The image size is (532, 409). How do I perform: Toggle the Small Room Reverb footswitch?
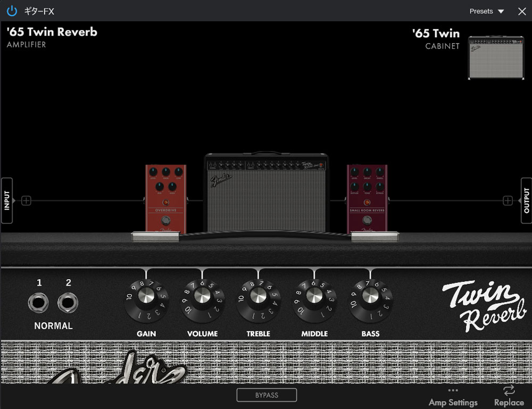click(367, 220)
